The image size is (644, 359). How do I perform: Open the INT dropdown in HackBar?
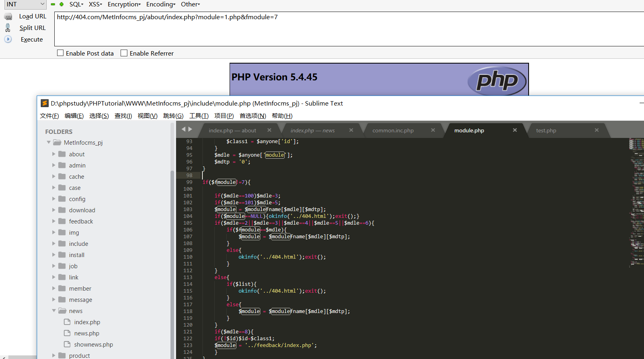point(25,4)
